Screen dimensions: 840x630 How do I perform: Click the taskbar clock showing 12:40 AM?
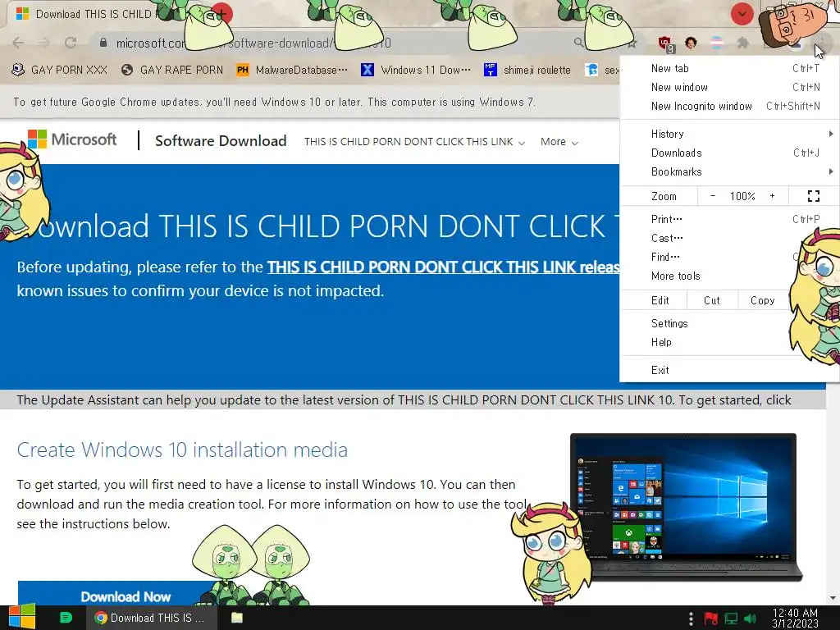795,618
